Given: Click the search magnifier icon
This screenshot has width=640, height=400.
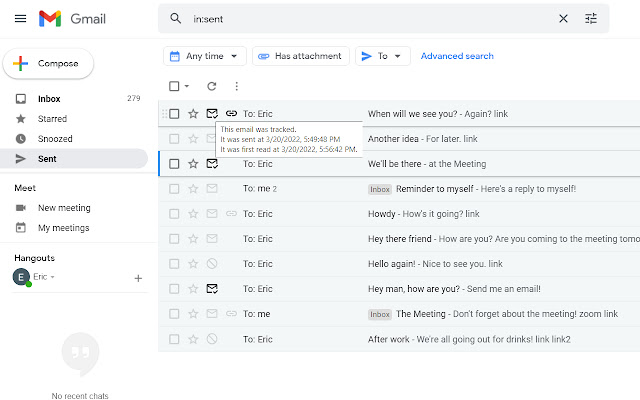Looking at the screenshot, I should (x=176, y=18).
